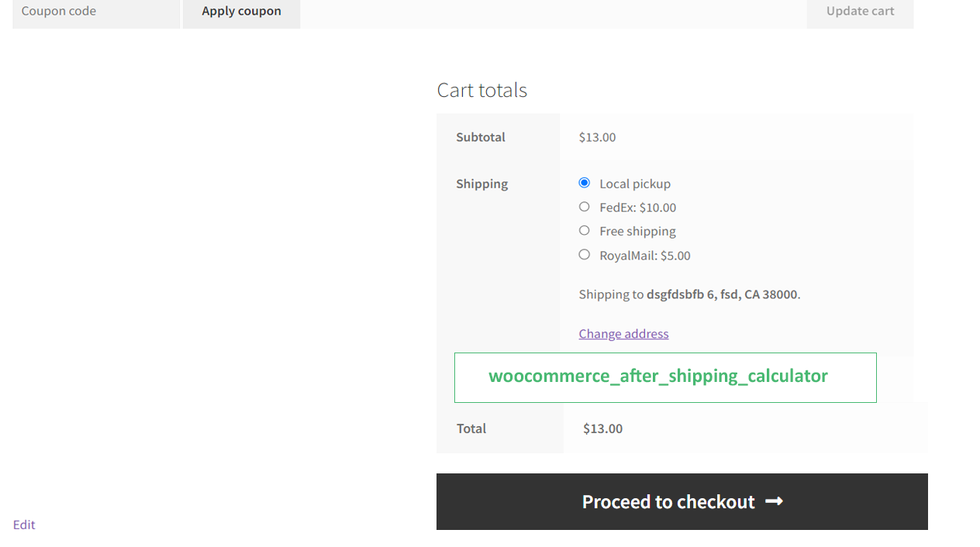This screenshot has width=980, height=547.
Task: Click the Total amount $13.00
Action: pyautogui.click(x=602, y=428)
